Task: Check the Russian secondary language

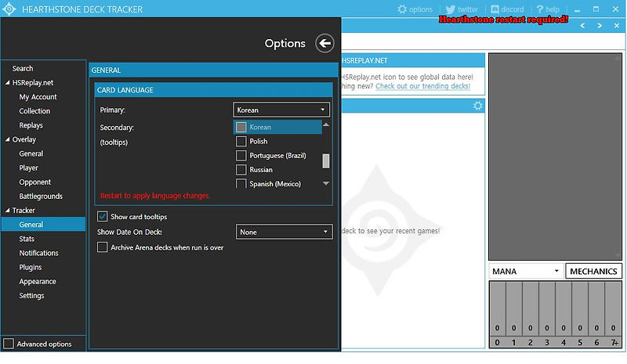Action: point(241,169)
